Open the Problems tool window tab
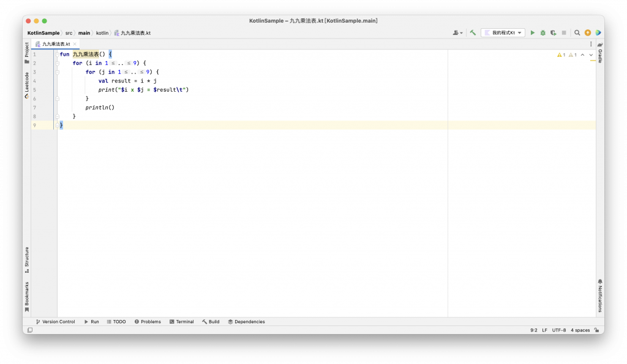Image resolution: width=627 pixels, height=364 pixels. click(148, 322)
